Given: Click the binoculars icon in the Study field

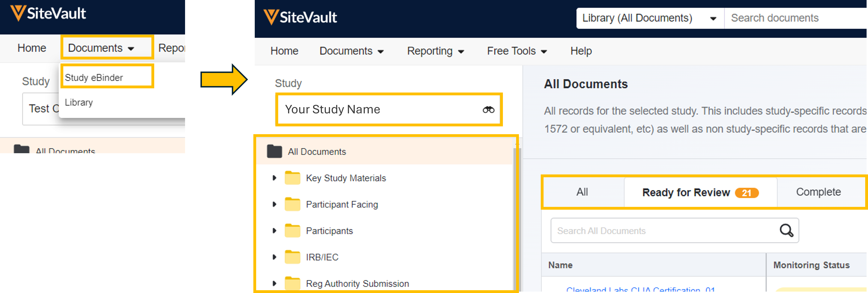Looking at the screenshot, I should click(488, 110).
